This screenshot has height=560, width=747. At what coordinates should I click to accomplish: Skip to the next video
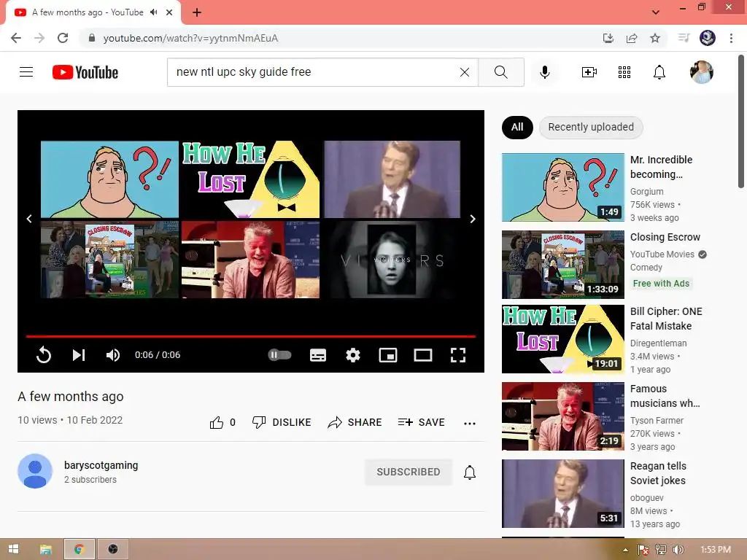[x=79, y=355]
